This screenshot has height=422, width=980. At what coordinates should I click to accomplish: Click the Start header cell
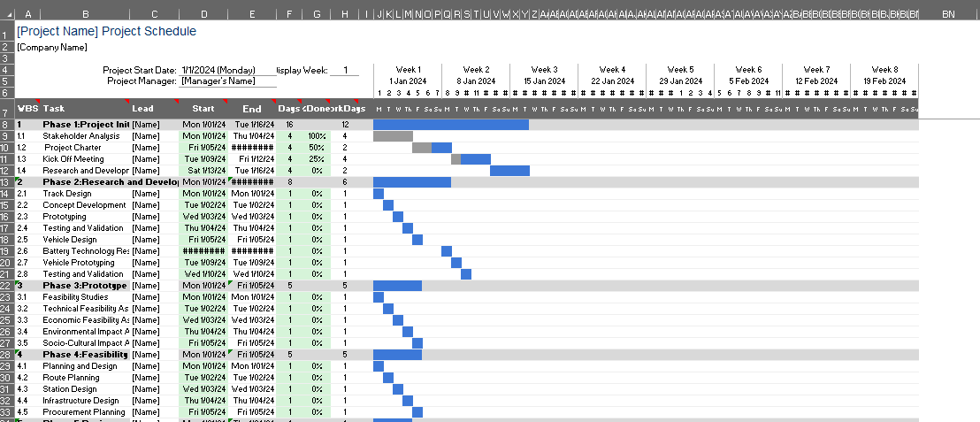point(203,108)
